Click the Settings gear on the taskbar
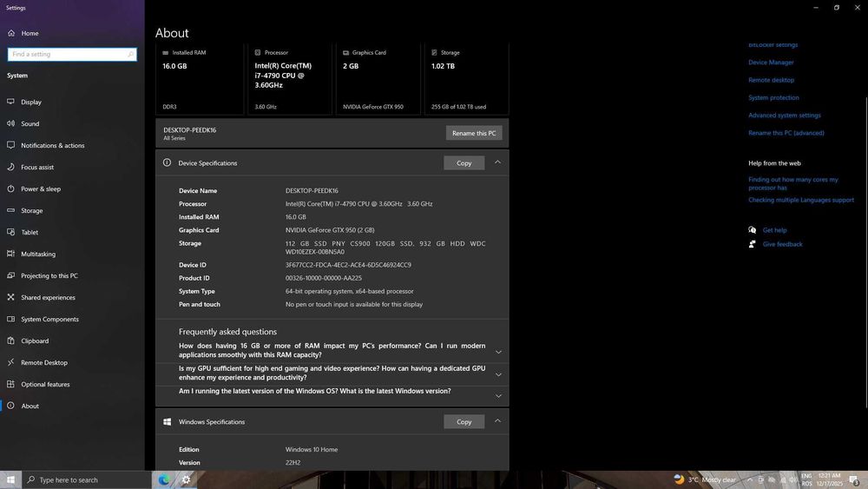This screenshot has width=868, height=489. pyautogui.click(x=186, y=479)
